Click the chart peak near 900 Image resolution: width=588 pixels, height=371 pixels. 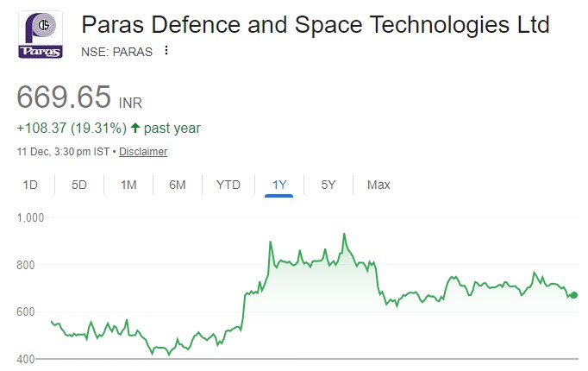click(344, 234)
